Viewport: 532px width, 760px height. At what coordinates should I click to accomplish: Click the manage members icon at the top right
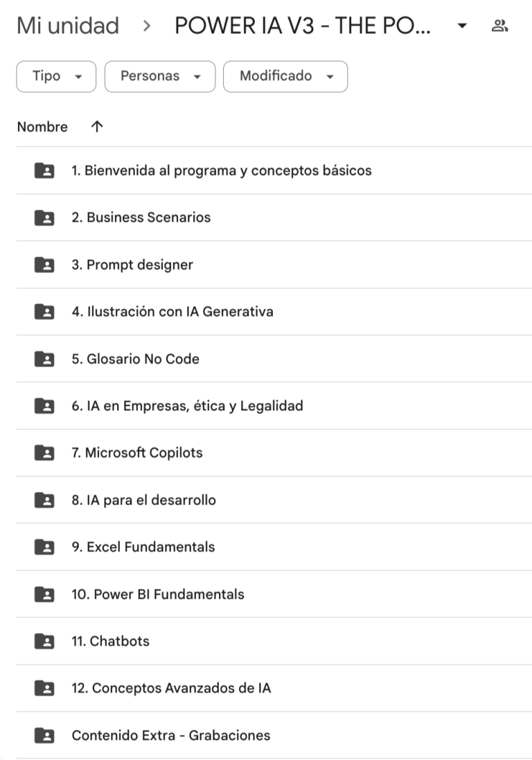point(500,25)
